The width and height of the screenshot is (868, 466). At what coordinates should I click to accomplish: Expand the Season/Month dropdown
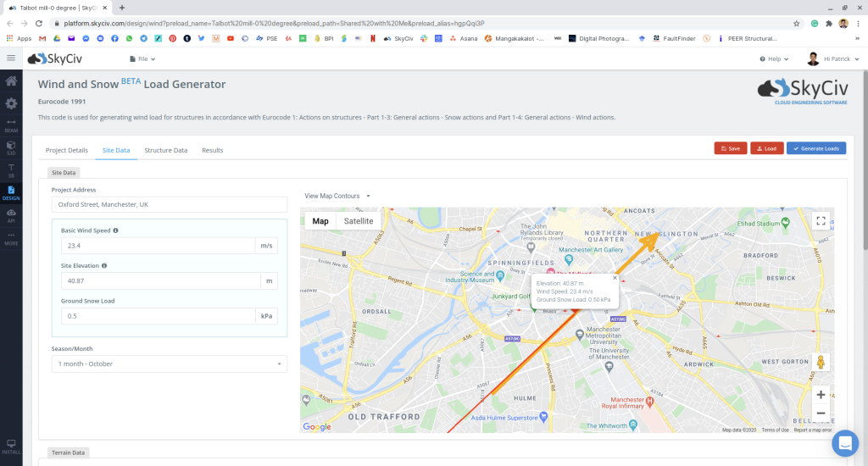(x=169, y=364)
